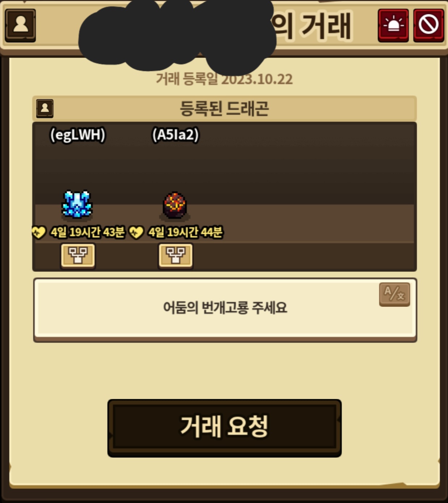
Task: Click the 4일 19시간 44분 remaining time
Action: tap(185, 232)
